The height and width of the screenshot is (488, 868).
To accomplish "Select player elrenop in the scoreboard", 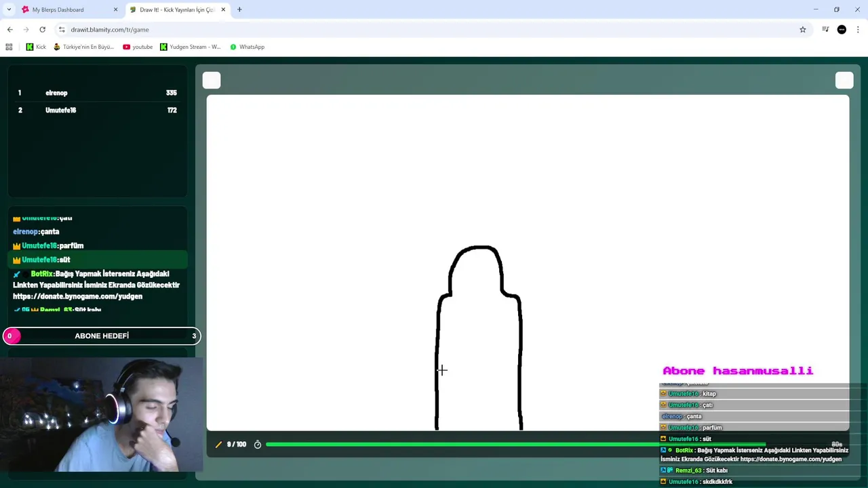I will (56, 93).
